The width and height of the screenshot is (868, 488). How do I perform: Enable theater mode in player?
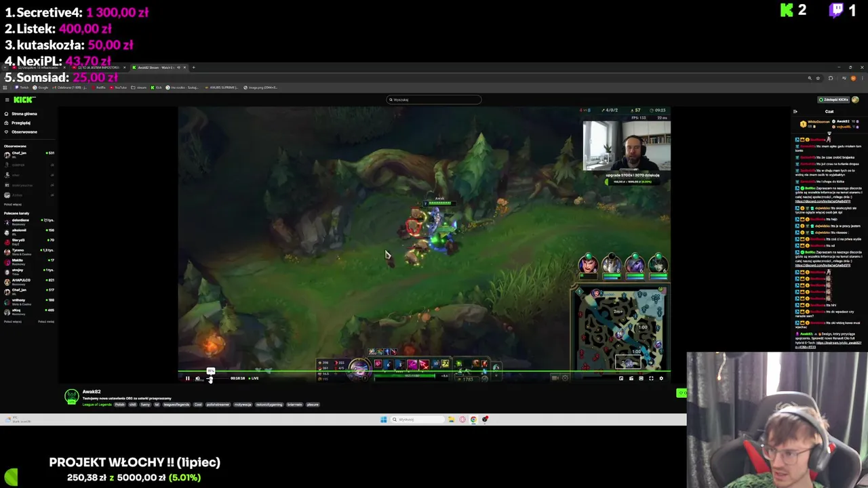[x=641, y=378]
